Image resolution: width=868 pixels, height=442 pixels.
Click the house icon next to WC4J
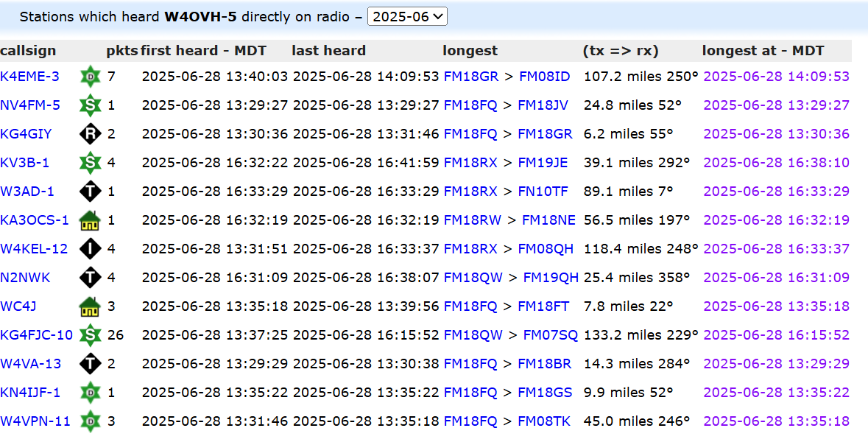click(90, 306)
